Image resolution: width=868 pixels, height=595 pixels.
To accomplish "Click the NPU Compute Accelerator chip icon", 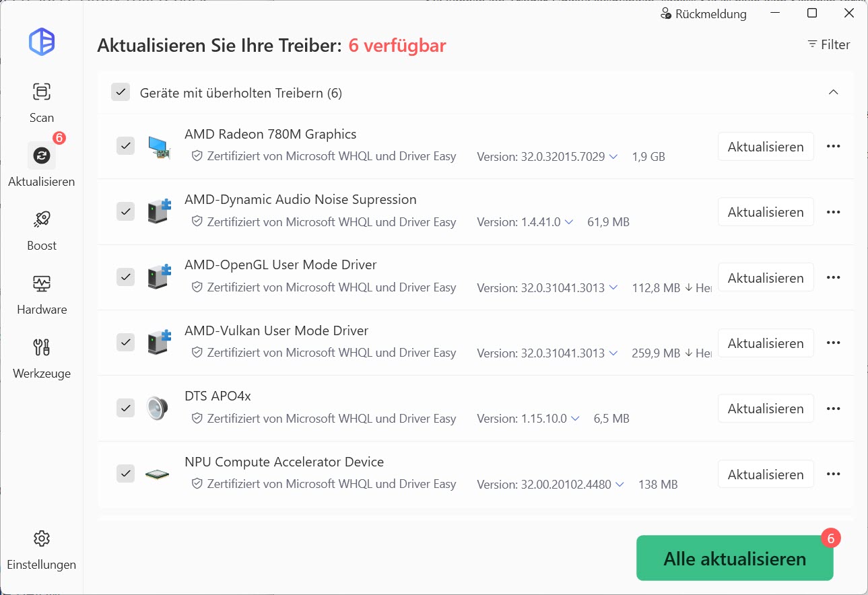I will tap(158, 474).
